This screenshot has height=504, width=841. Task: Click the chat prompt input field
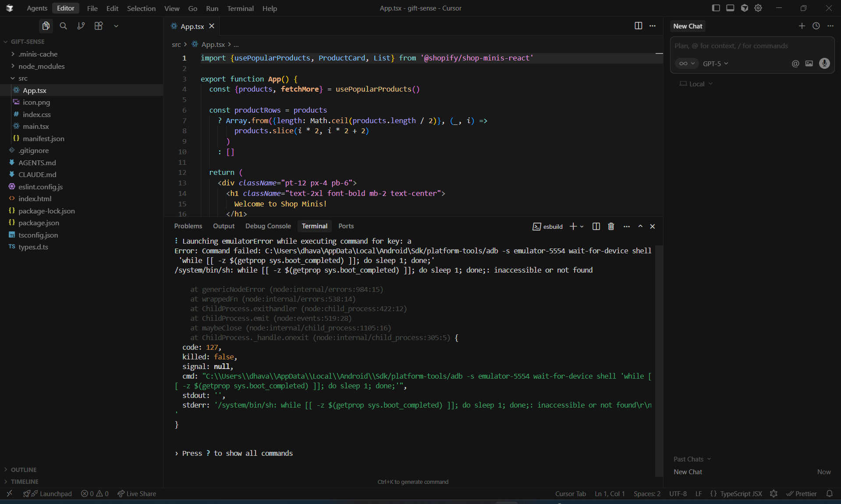click(x=752, y=46)
